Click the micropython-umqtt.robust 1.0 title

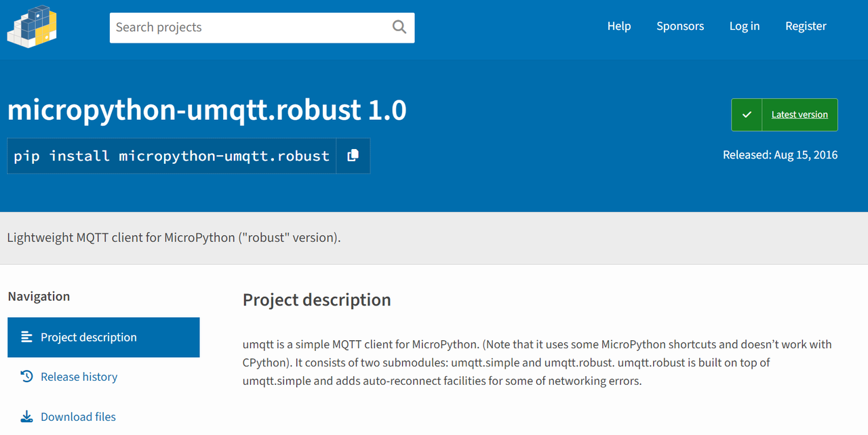207,110
